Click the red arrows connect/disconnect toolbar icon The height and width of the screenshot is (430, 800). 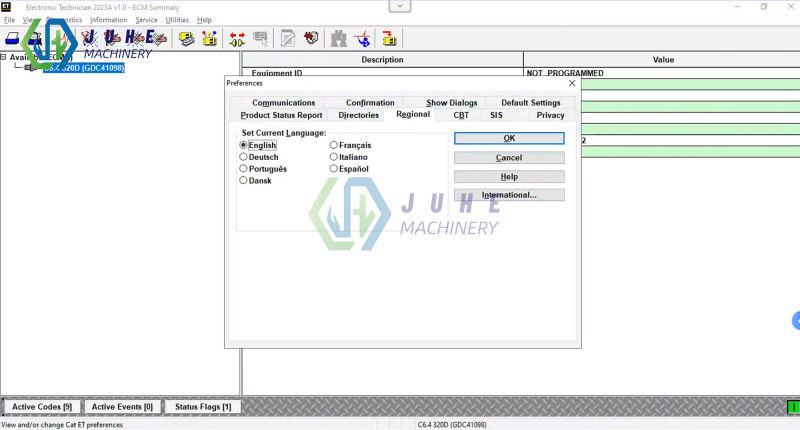(237, 39)
